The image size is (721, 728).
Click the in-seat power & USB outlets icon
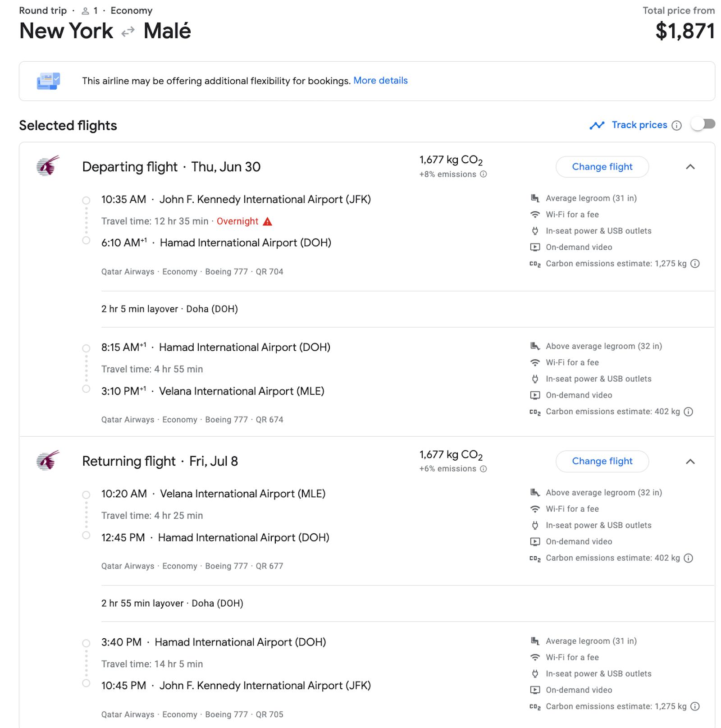click(535, 231)
